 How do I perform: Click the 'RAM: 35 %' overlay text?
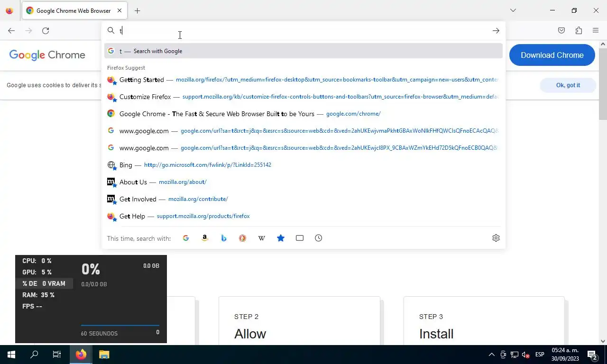click(x=38, y=295)
